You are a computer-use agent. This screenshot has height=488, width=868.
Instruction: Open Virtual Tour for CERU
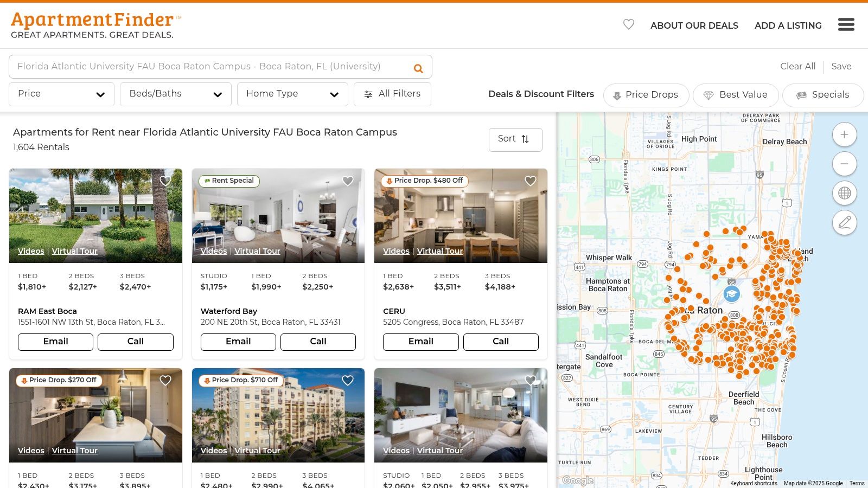pyautogui.click(x=440, y=251)
